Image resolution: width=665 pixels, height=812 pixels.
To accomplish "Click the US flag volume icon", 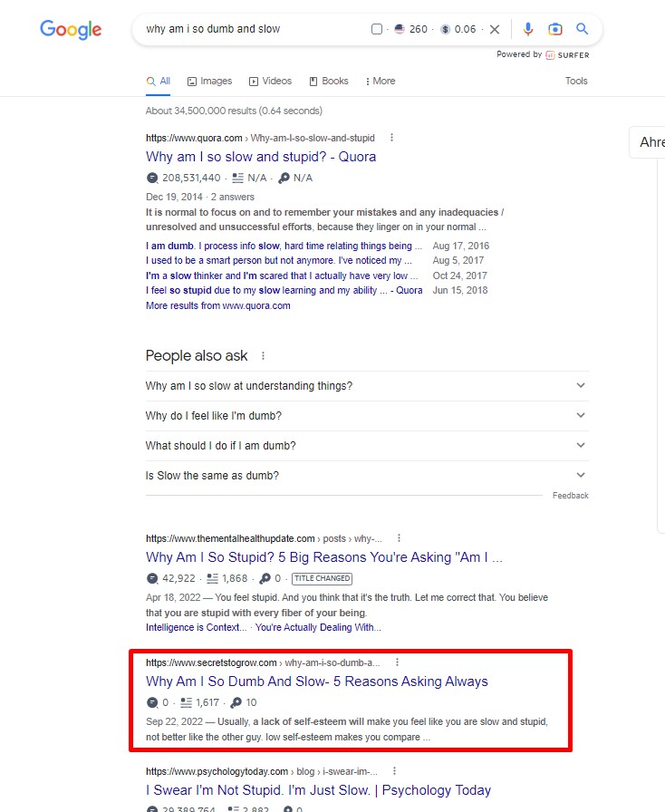I will click(x=400, y=29).
